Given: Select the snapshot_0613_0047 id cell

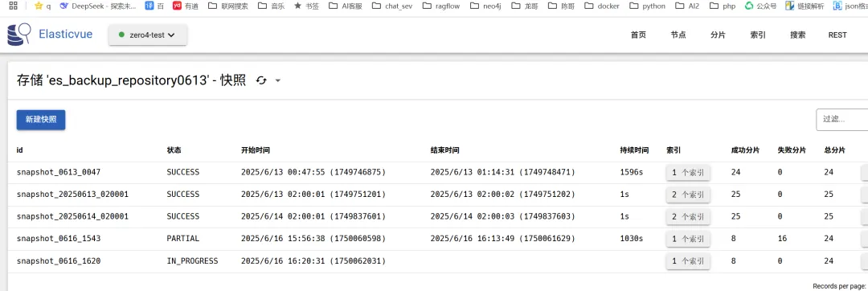Looking at the screenshot, I should coord(59,173).
